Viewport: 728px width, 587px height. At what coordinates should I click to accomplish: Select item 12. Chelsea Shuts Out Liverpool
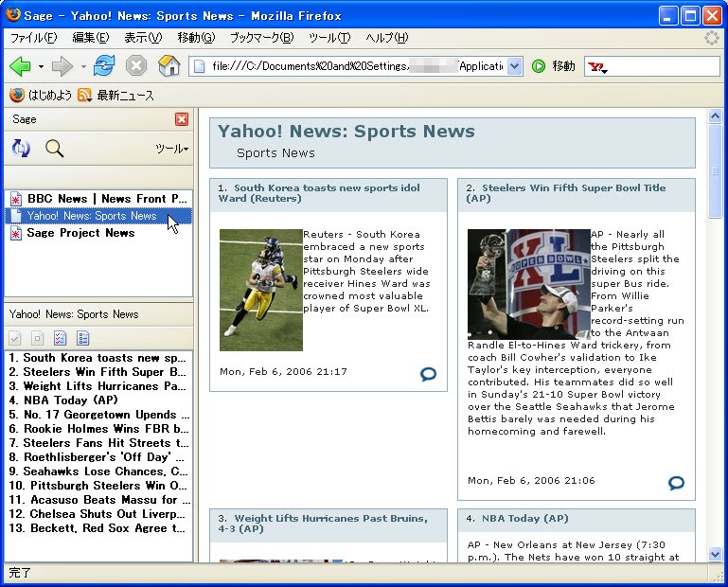[x=98, y=514]
